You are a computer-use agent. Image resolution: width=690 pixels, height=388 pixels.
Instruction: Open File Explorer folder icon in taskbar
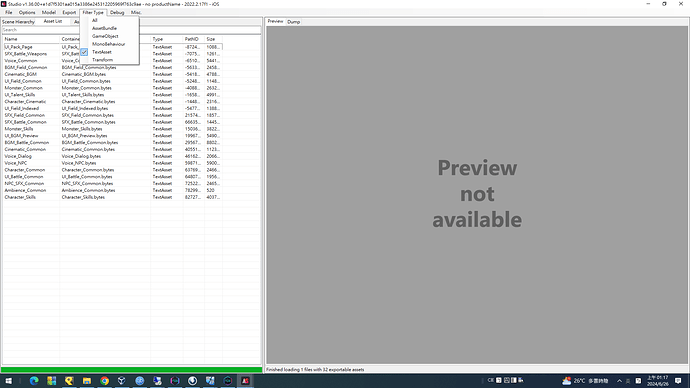click(x=87, y=381)
